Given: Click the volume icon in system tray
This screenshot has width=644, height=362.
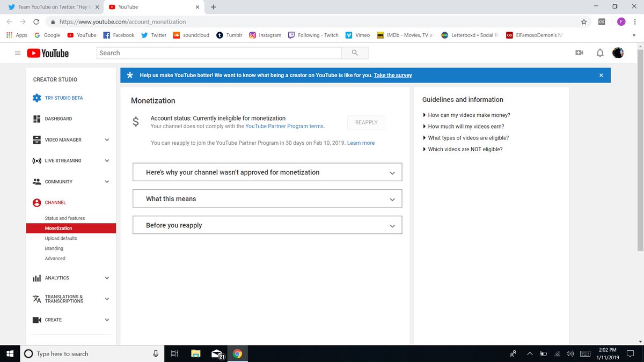Looking at the screenshot, I should [570, 353].
